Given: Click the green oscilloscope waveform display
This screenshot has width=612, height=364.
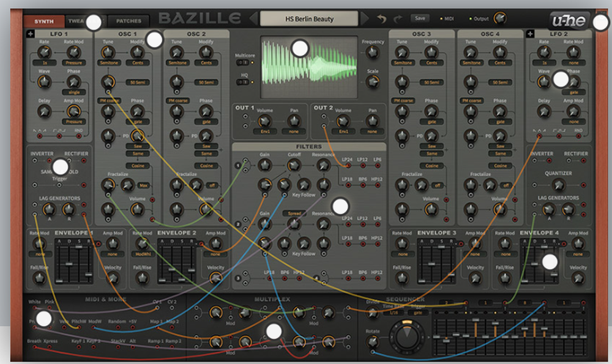Looking at the screenshot, I should pos(309,67).
